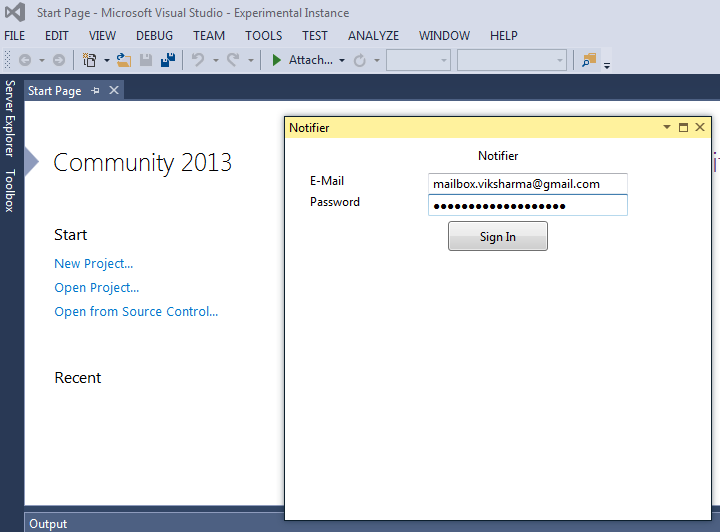Click the New Project... link

coord(94,263)
